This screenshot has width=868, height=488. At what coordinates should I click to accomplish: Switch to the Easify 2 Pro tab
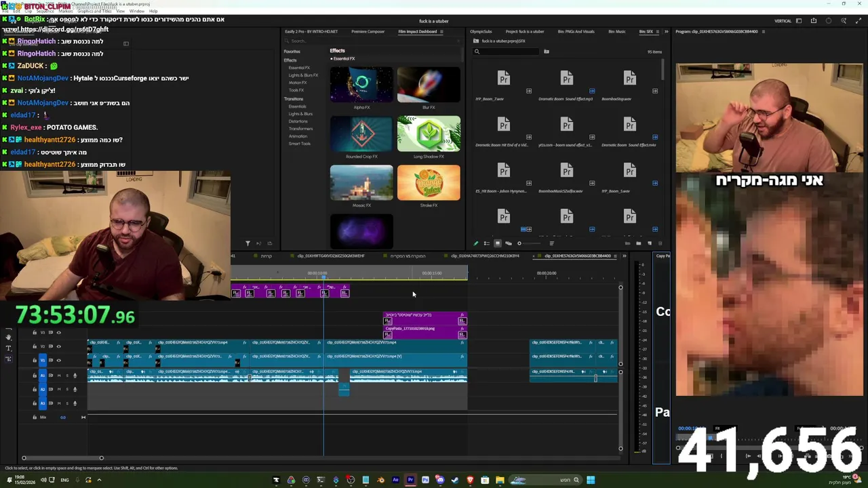pos(311,31)
